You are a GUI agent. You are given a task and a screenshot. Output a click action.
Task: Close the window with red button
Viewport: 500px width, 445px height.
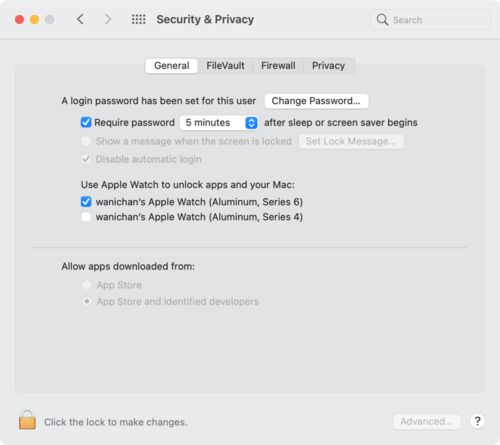(19, 19)
